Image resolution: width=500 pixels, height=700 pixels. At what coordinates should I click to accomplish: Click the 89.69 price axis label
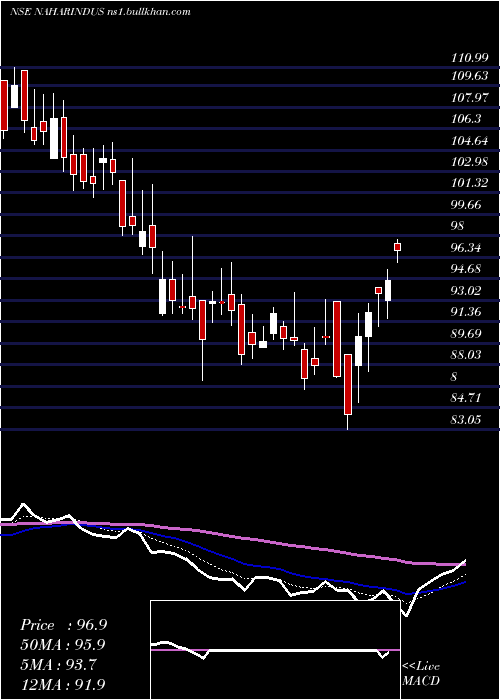point(466,333)
